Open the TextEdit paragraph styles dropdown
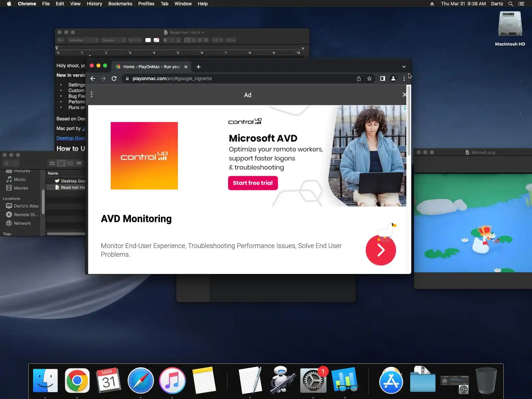 61,40
